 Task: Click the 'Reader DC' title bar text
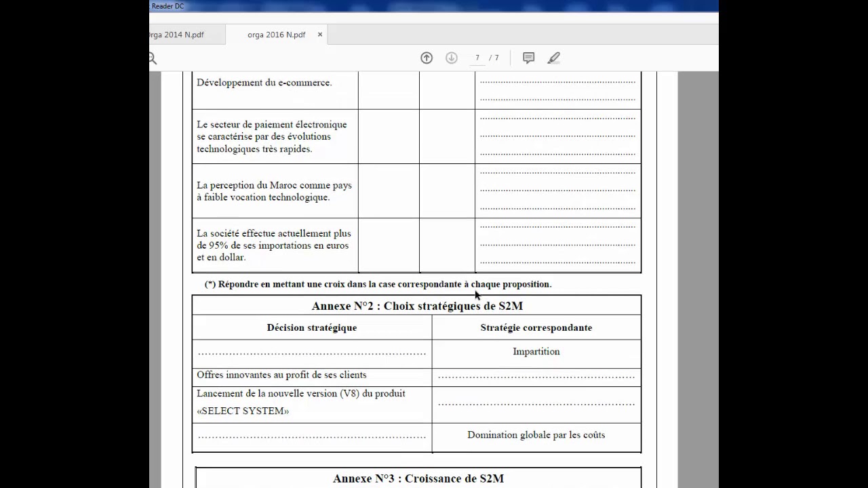click(167, 6)
